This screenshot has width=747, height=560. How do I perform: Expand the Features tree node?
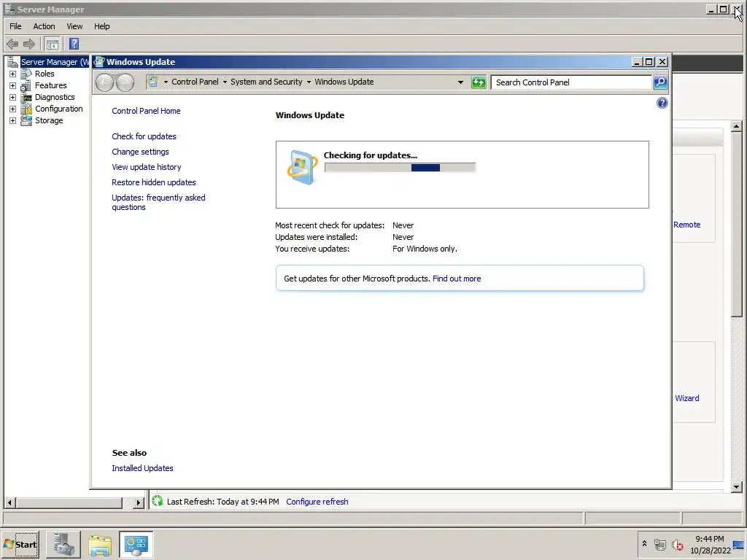click(13, 86)
